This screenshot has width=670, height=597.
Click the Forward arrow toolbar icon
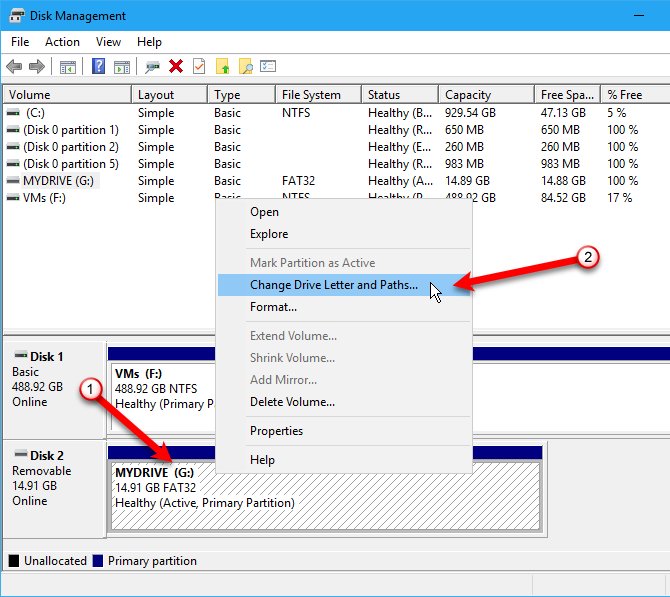36,67
